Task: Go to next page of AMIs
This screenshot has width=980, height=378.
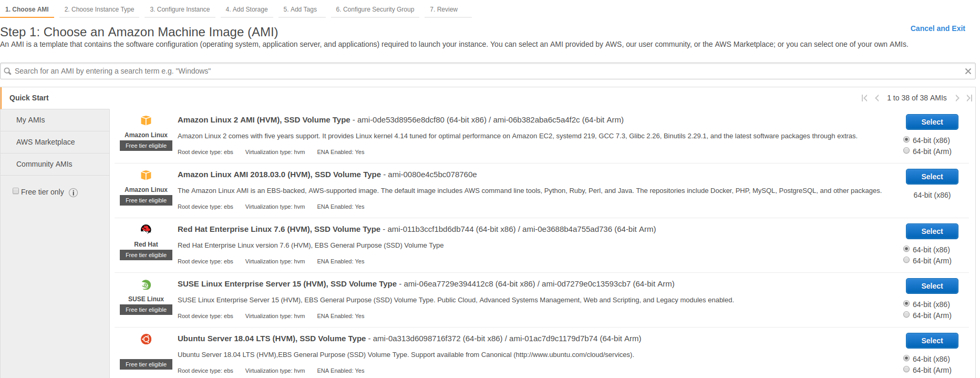Action: pos(957,98)
